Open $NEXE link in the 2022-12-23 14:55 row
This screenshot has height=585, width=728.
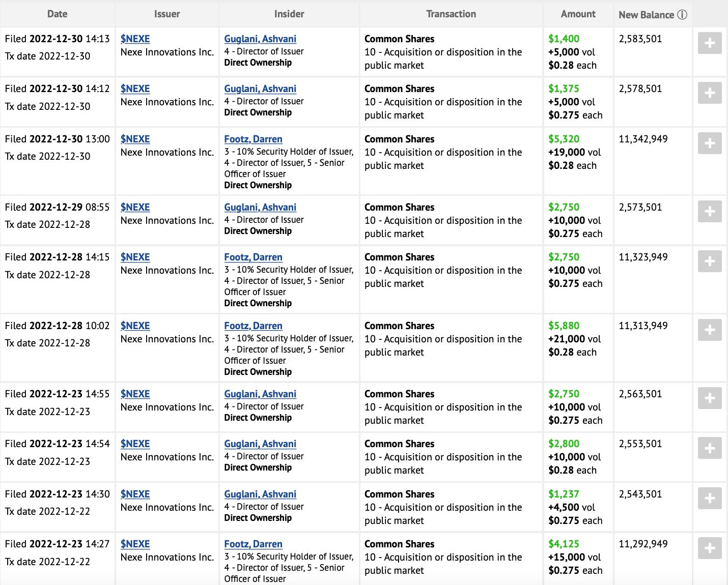135,394
